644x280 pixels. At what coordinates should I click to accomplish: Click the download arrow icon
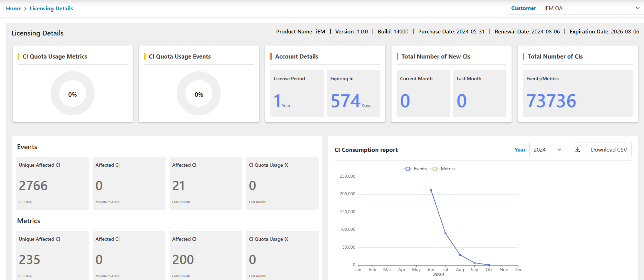[578, 150]
